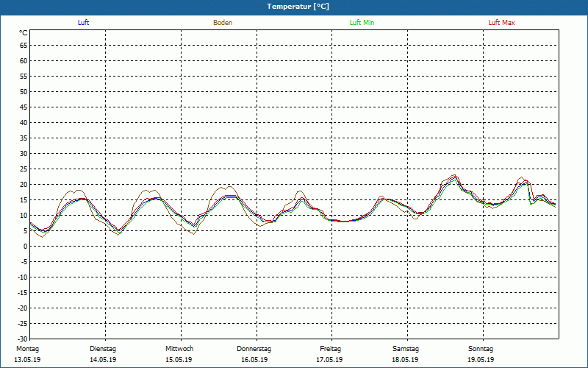Click the 'Luft' legend label
This screenshot has width=588, height=368.
tap(83, 23)
